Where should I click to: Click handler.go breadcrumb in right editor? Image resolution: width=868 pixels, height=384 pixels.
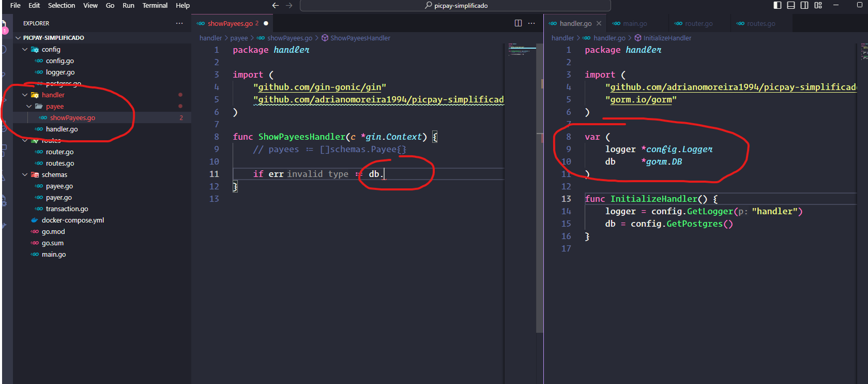coord(610,38)
